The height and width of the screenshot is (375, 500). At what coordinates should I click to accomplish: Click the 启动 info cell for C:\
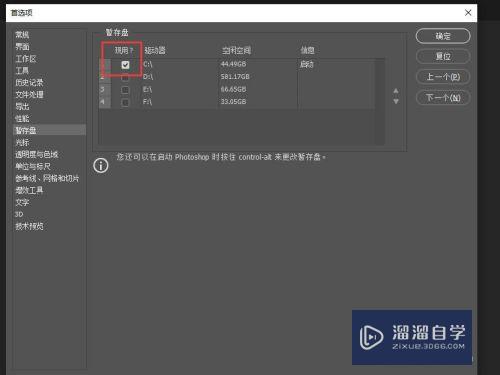307,64
